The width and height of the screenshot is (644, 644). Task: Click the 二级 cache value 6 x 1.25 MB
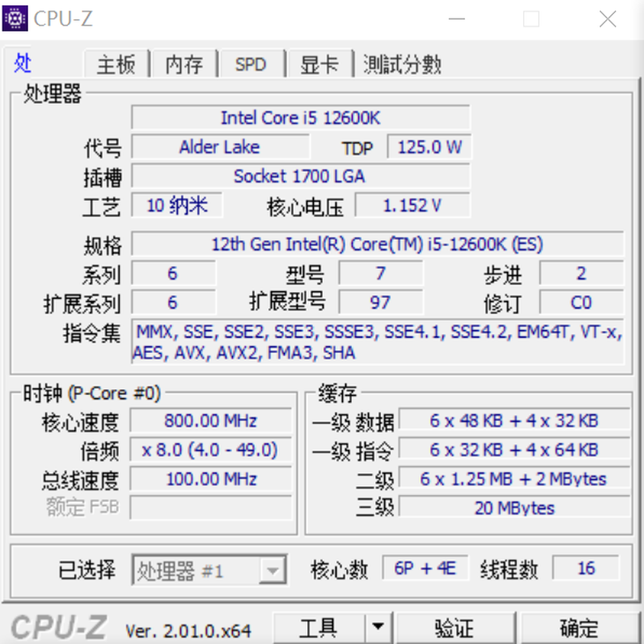(514, 479)
